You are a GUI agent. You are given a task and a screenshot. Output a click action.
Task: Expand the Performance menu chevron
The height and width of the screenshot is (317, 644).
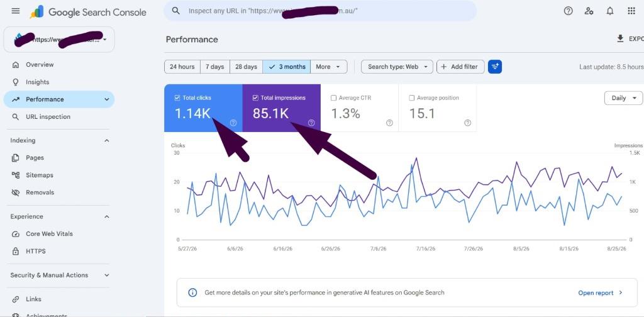point(107,99)
